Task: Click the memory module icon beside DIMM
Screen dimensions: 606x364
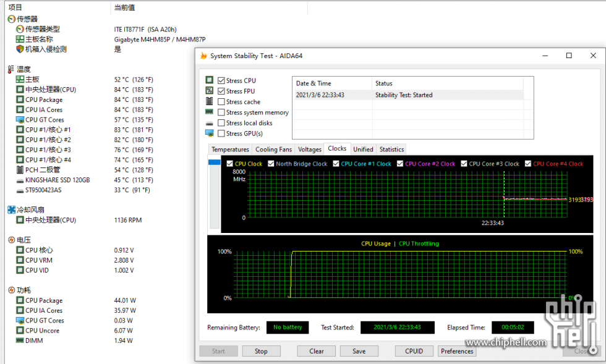Action: 20,341
